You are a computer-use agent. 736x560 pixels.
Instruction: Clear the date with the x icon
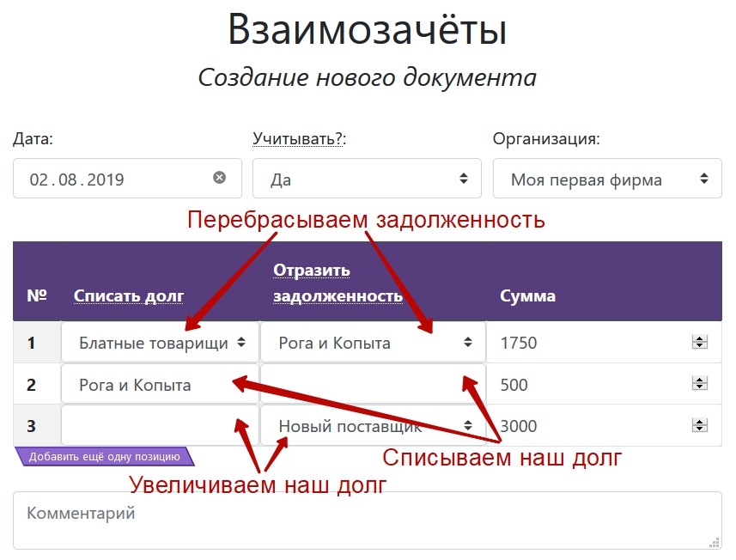tap(219, 178)
